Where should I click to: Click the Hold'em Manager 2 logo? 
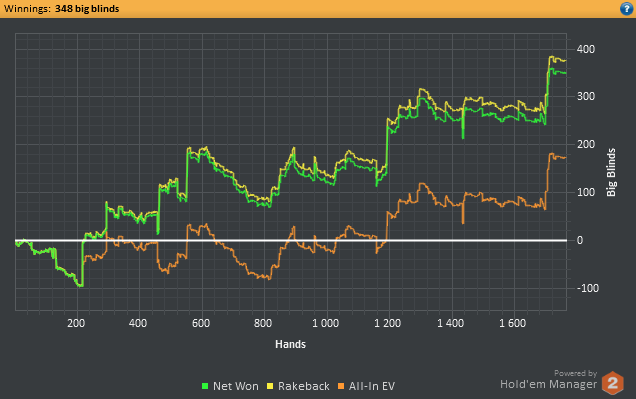click(x=612, y=383)
